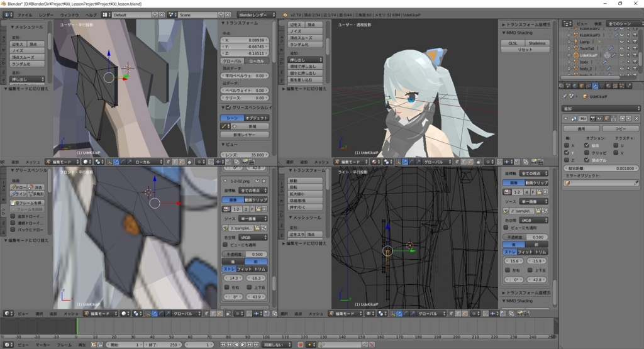Enable the X axis mirror checkbox
The height and width of the screenshot is (349, 644).
coord(567,145)
